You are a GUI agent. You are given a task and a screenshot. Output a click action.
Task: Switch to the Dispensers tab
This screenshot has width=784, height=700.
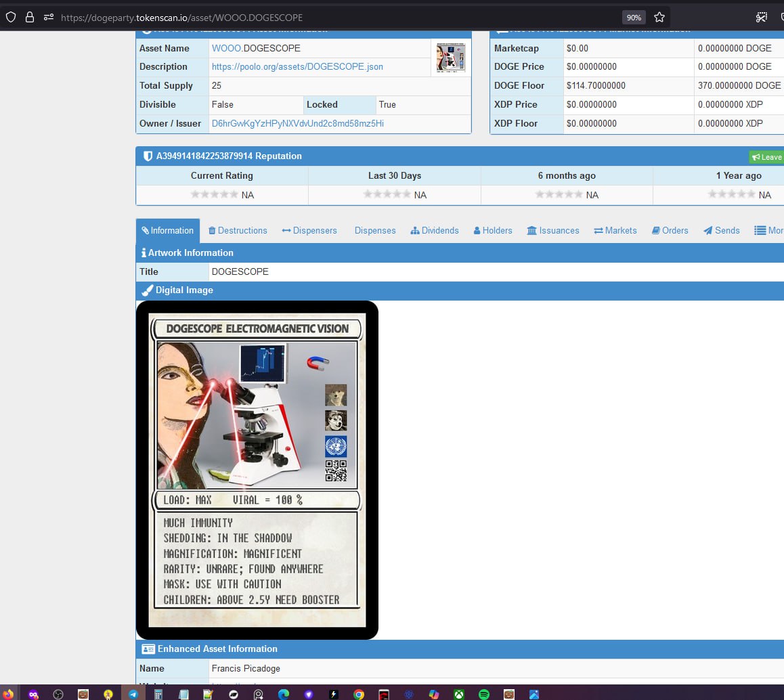tap(309, 230)
